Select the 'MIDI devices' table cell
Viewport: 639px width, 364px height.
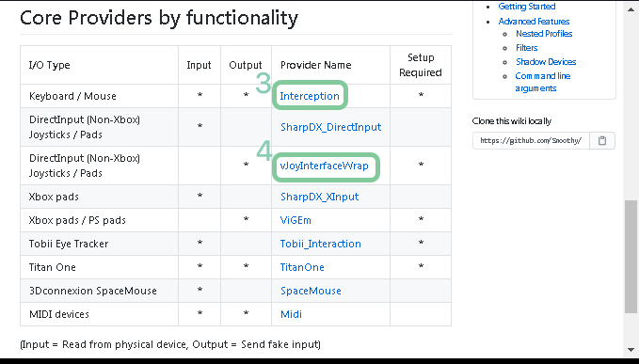[99, 314]
